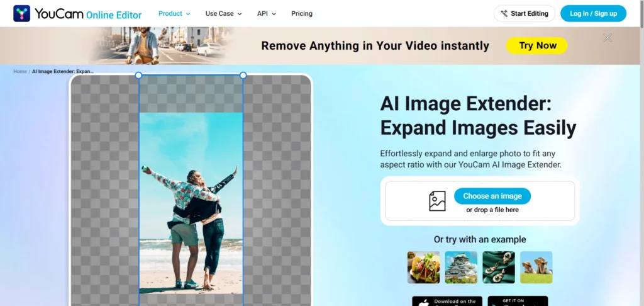Click the top-left crop handle circle
Viewport: 644px width, 306px height.
138,76
